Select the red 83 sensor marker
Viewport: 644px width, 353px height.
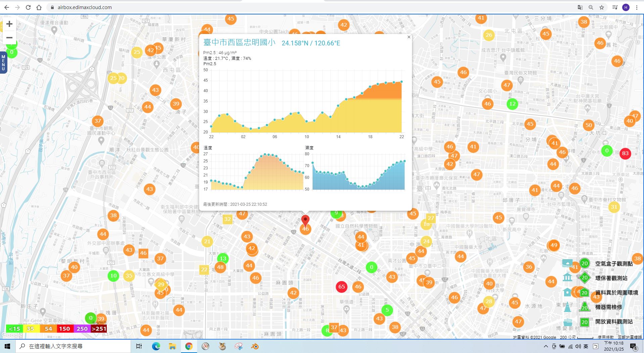(x=625, y=153)
